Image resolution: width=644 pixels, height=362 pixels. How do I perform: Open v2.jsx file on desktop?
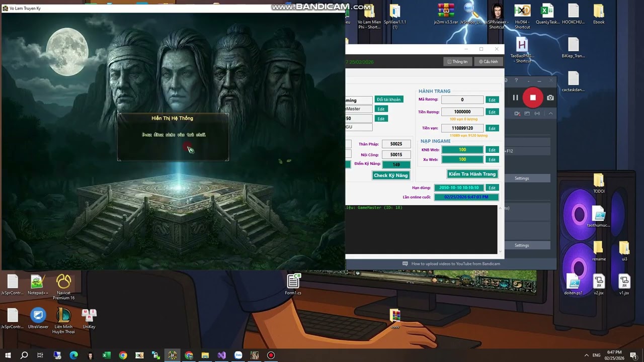(x=599, y=285)
